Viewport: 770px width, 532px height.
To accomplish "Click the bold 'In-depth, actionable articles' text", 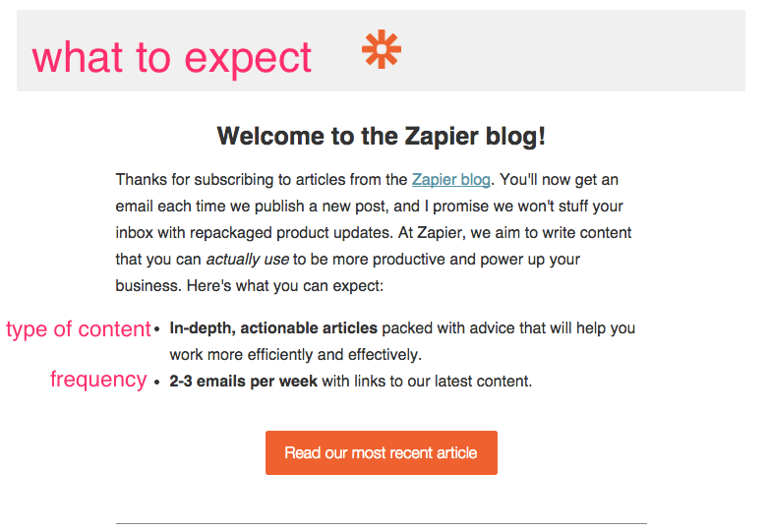I will pos(273,328).
